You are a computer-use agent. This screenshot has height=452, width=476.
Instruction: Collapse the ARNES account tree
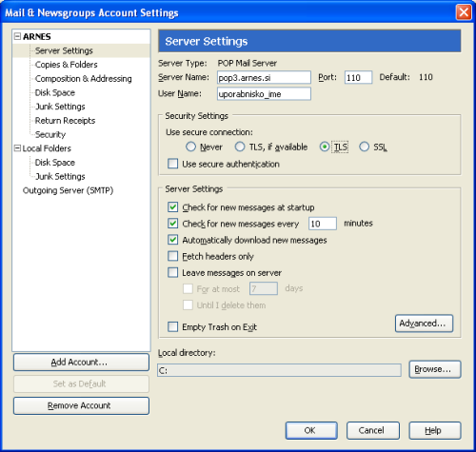pyautogui.click(x=17, y=36)
